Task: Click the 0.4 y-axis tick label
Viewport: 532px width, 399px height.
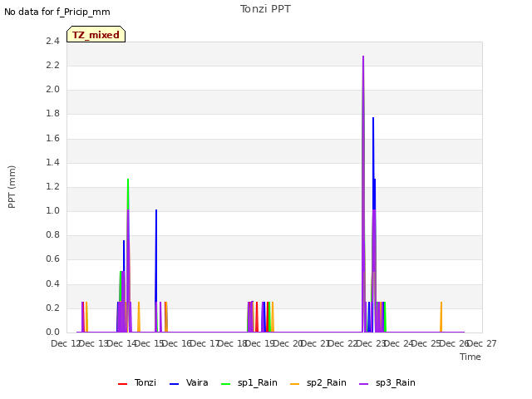Action: tap(52, 283)
